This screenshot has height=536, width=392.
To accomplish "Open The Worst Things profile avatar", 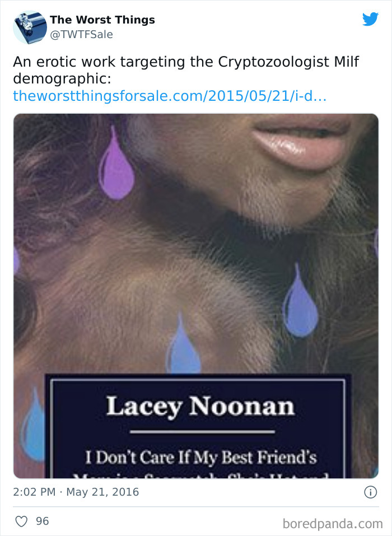I will [x=30, y=27].
